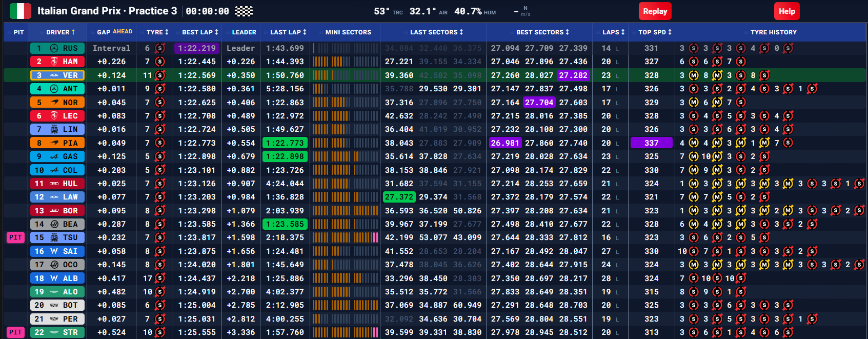Toggle sort arrow on TYRE column

coord(167,32)
